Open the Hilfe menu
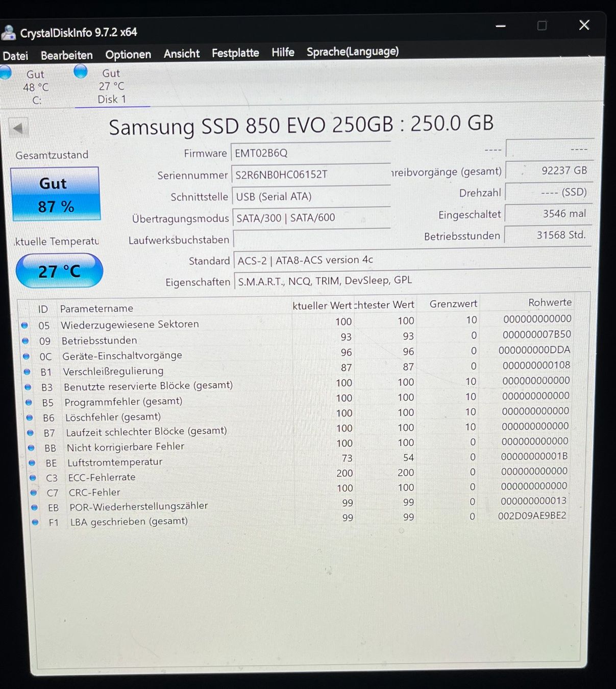The width and height of the screenshot is (616, 689). point(283,52)
